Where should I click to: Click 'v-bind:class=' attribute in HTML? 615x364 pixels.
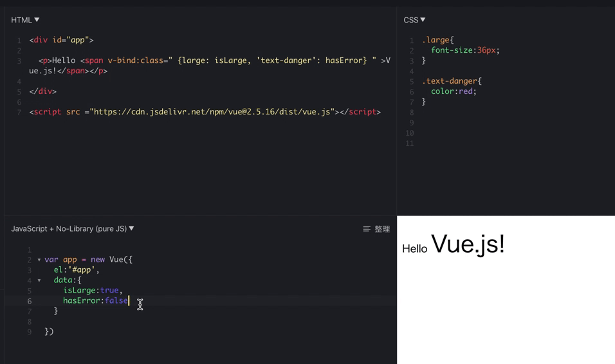click(138, 60)
